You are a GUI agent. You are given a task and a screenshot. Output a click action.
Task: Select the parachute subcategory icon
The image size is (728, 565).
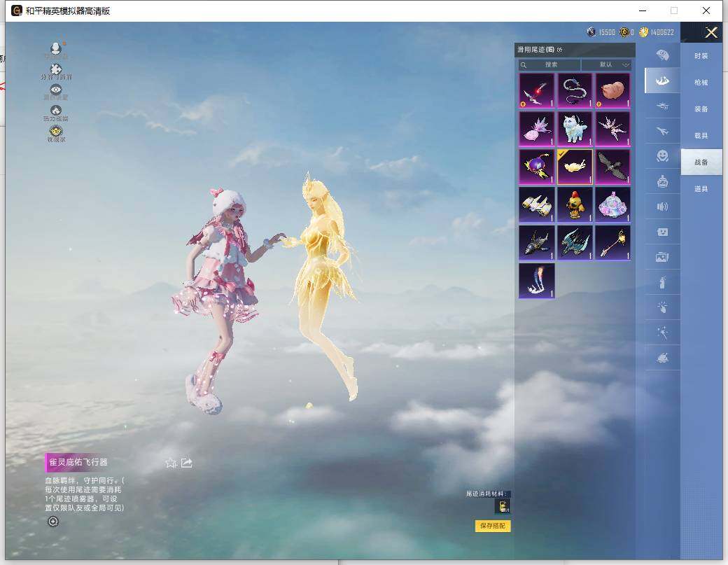pyautogui.click(x=662, y=56)
